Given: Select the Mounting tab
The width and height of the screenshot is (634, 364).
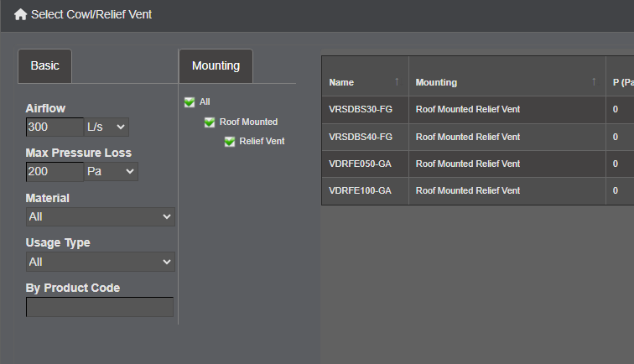Looking at the screenshot, I should point(216,66).
